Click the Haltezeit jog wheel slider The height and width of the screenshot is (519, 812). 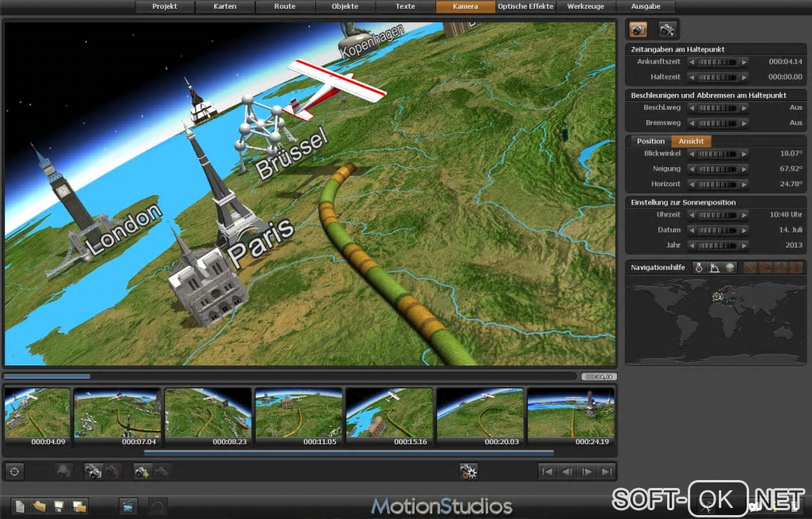point(718,77)
